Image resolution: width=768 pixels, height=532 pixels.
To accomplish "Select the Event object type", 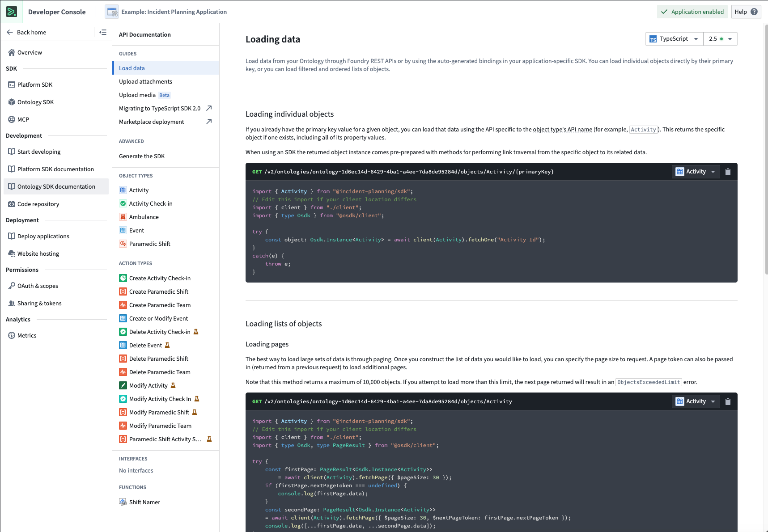I will 166,230.
